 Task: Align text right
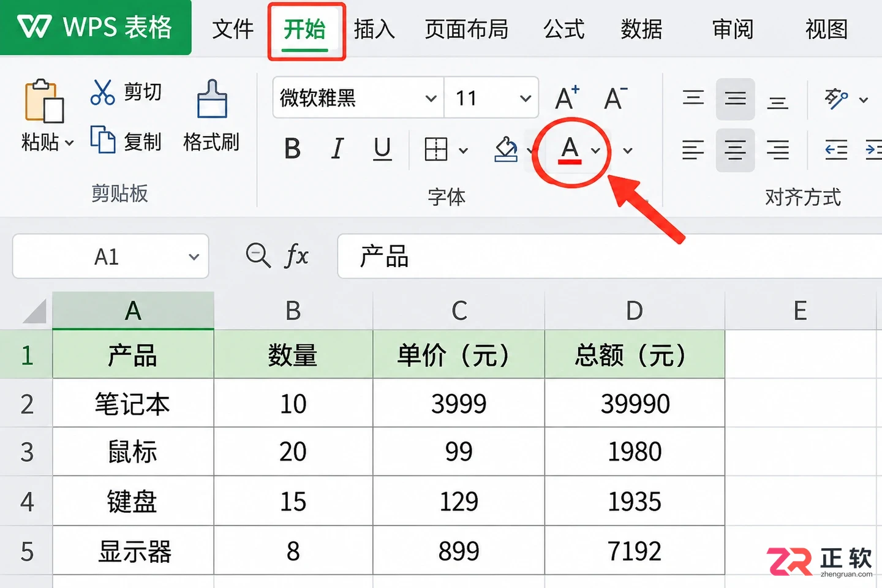(x=778, y=150)
